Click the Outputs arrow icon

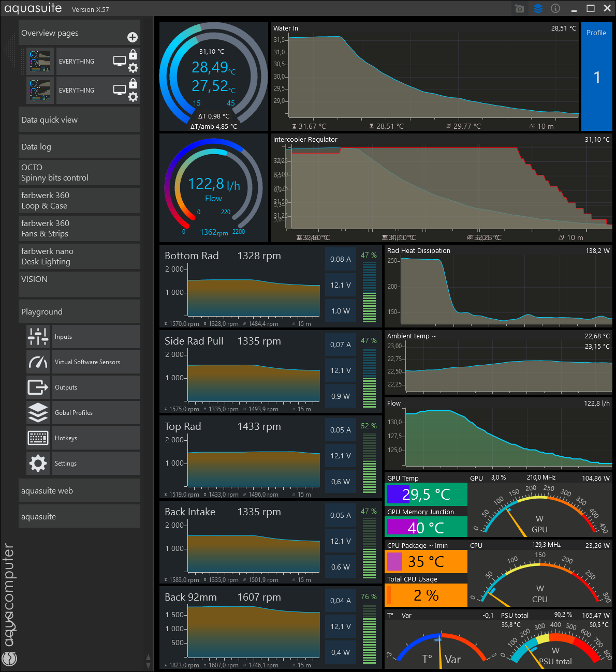(38, 387)
